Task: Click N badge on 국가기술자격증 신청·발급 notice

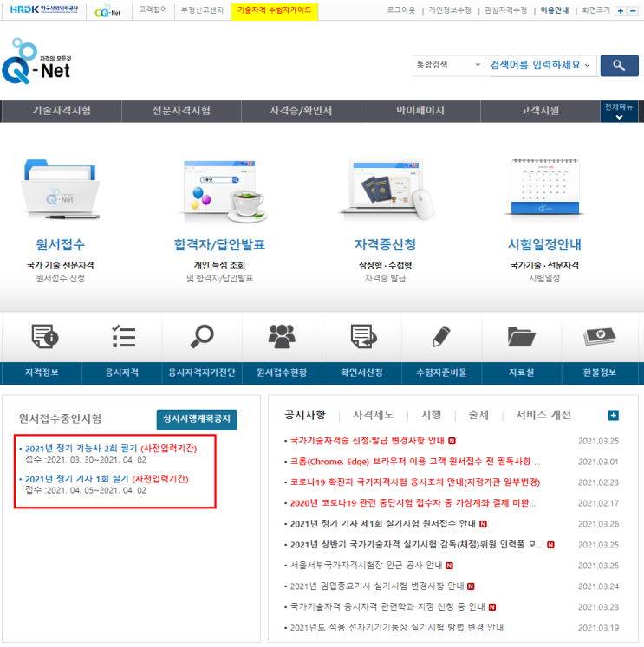Action: 452,441
